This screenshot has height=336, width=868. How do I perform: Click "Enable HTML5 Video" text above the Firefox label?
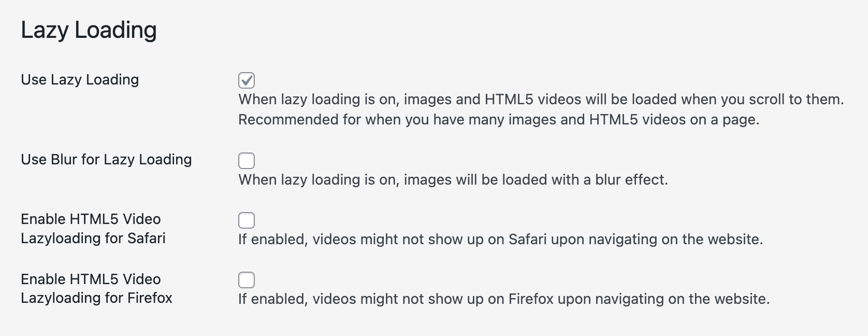pos(91,279)
